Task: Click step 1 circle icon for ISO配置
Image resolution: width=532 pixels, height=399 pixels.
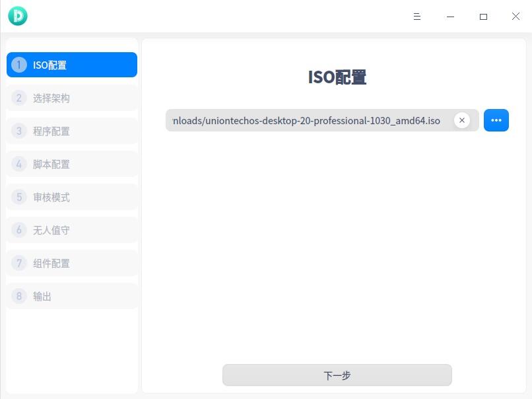Action: pyautogui.click(x=18, y=65)
